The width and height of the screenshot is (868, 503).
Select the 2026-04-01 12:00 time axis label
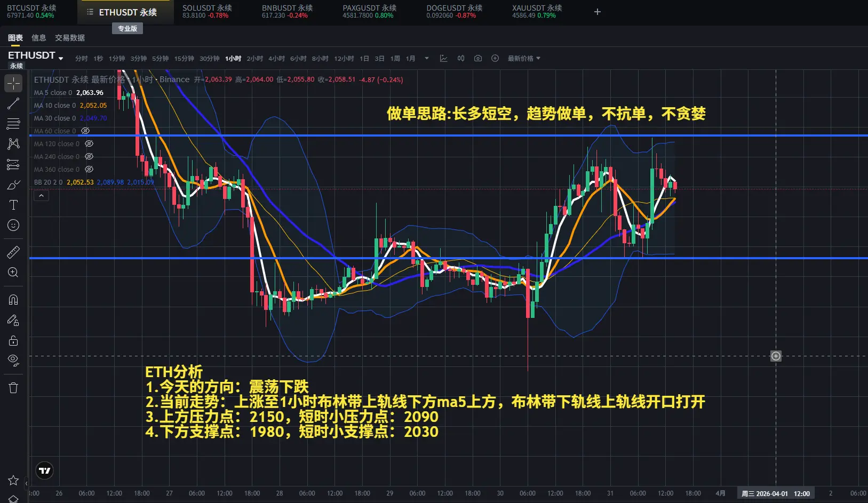coord(776,493)
